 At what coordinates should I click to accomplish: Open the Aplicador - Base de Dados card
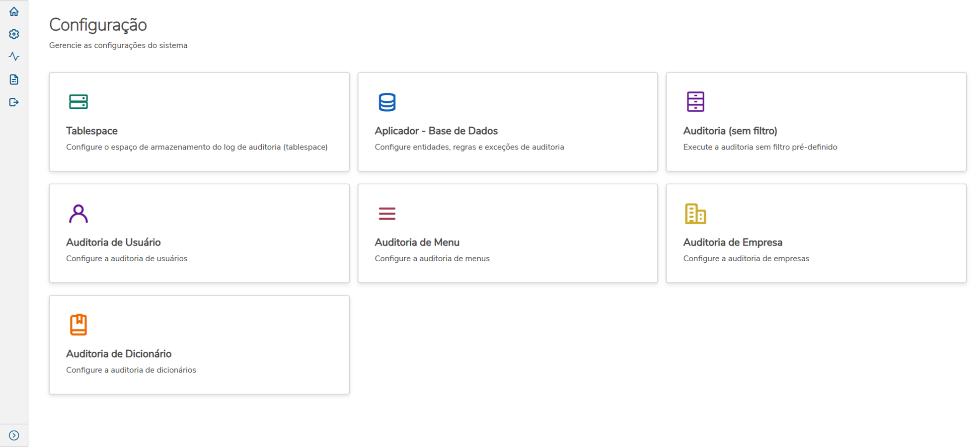(x=507, y=122)
